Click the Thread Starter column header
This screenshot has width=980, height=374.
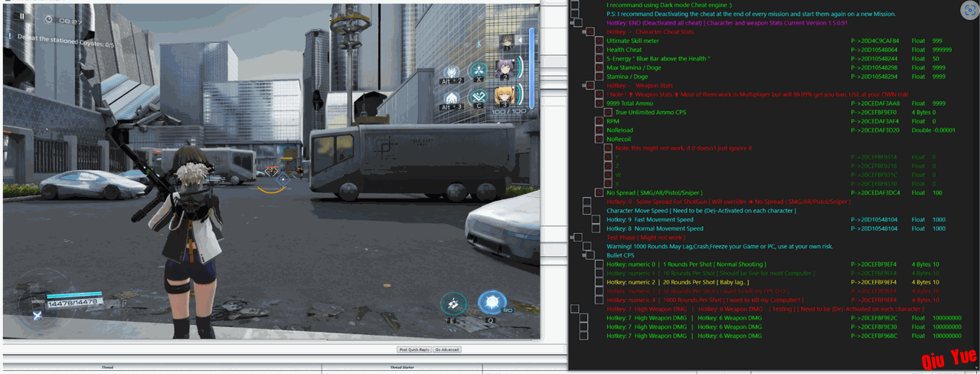pyautogui.click(x=402, y=369)
